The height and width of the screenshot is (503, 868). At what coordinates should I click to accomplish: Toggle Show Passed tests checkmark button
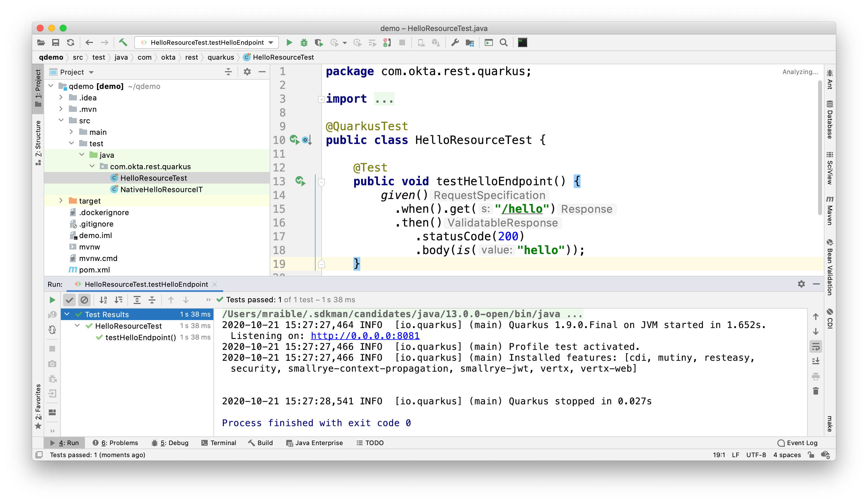(69, 300)
